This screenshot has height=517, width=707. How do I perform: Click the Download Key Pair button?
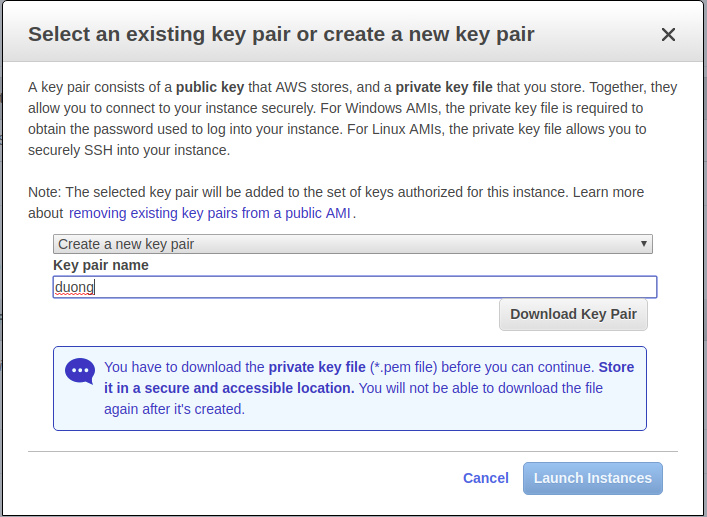[x=573, y=314]
